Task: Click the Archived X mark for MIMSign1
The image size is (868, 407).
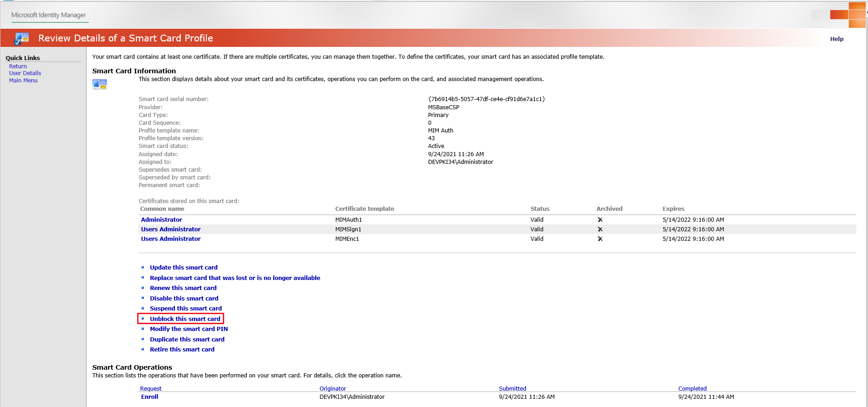Action: pyautogui.click(x=600, y=229)
